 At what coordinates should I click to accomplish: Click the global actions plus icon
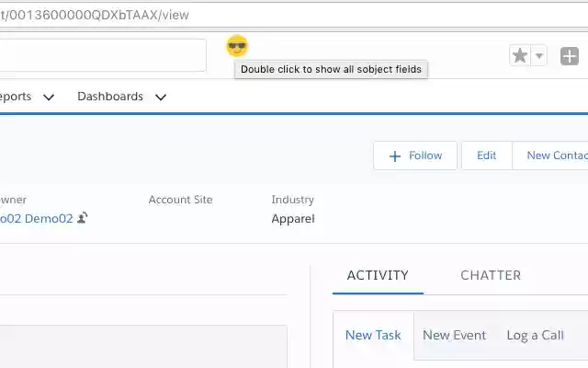[570, 56]
